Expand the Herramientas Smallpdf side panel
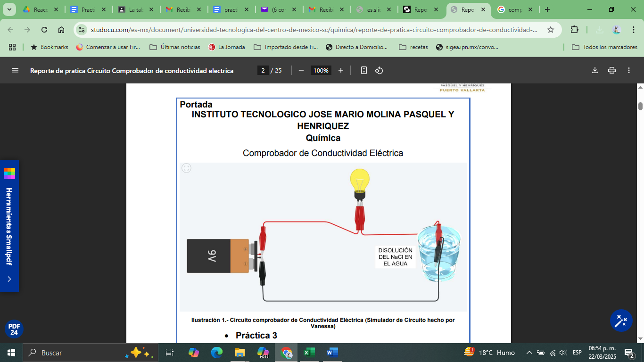This screenshot has width=644, height=362. click(x=9, y=279)
